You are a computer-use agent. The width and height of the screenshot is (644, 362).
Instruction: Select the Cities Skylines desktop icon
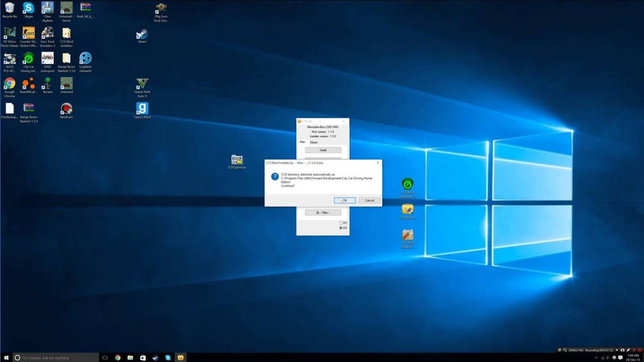coord(47,12)
